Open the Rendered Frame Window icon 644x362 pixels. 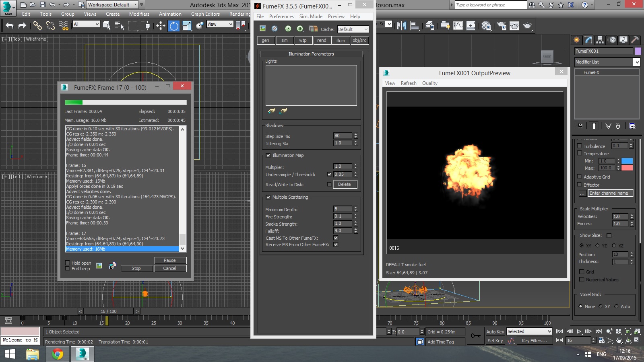[514, 26]
